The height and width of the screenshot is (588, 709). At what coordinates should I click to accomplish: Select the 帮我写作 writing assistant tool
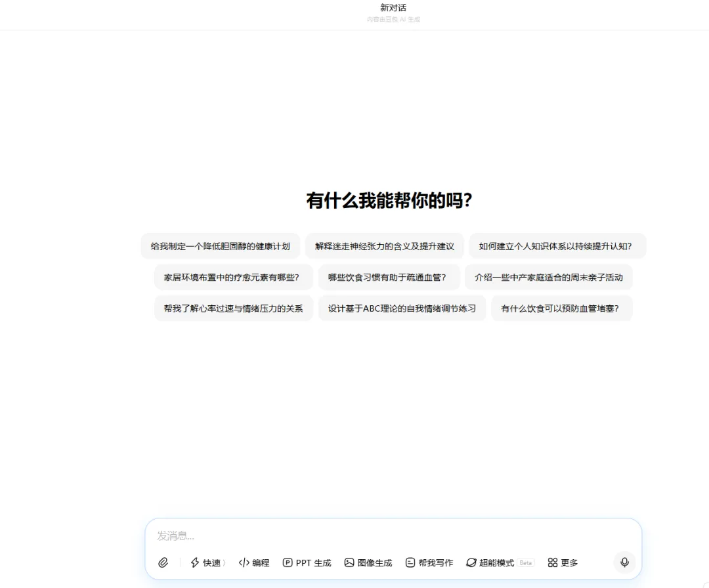point(429,562)
